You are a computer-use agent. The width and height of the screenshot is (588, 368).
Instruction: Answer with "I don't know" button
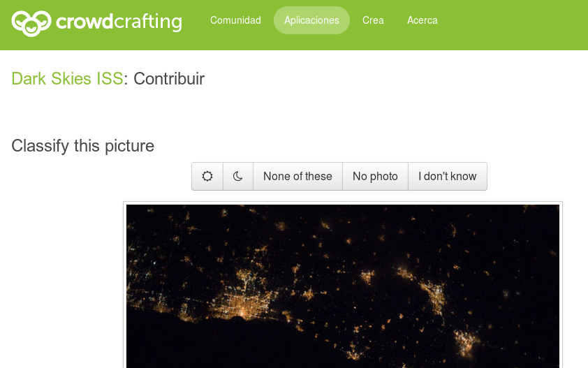click(448, 176)
